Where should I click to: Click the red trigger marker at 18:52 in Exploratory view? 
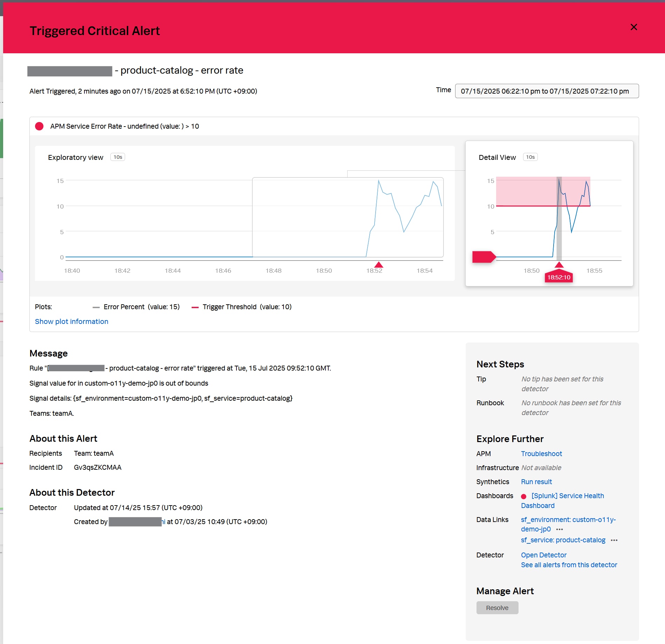[x=379, y=265]
